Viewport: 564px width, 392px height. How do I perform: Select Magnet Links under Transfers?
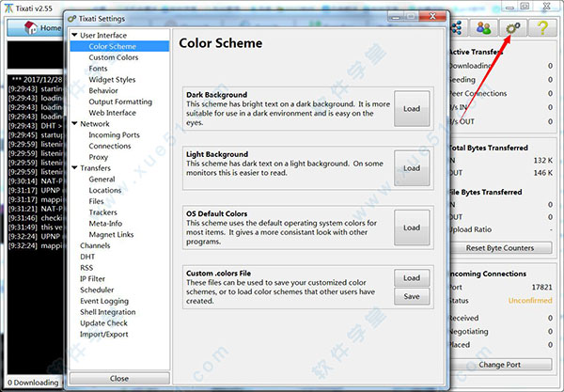pos(113,234)
